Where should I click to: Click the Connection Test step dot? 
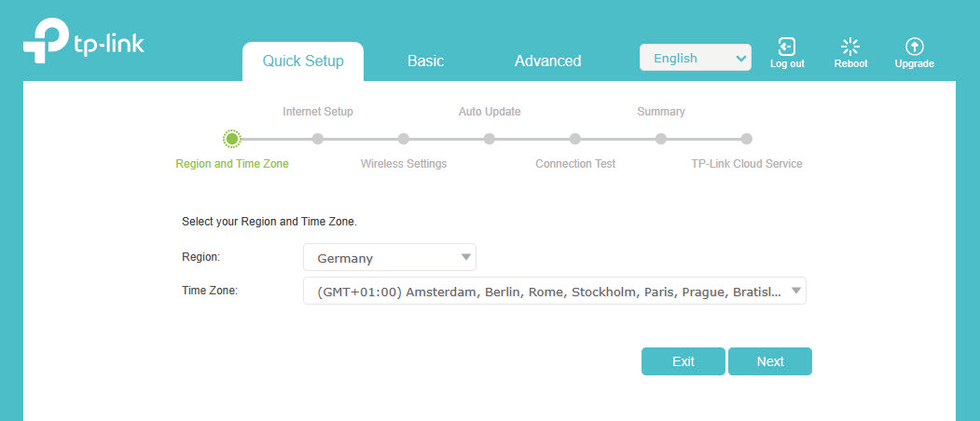pyautogui.click(x=575, y=139)
